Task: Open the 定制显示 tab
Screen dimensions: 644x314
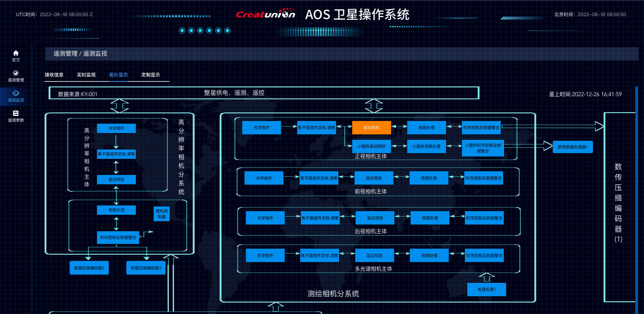Action: pyautogui.click(x=151, y=75)
